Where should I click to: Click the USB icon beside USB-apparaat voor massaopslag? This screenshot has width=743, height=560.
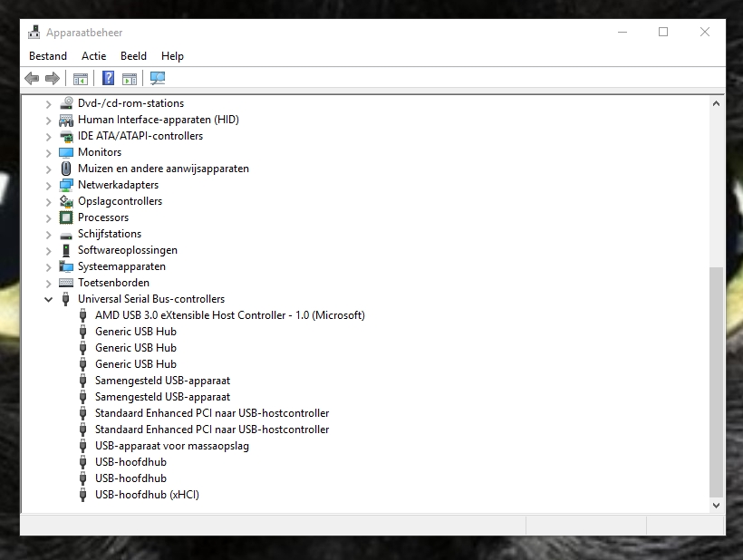(x=83, y=446)
